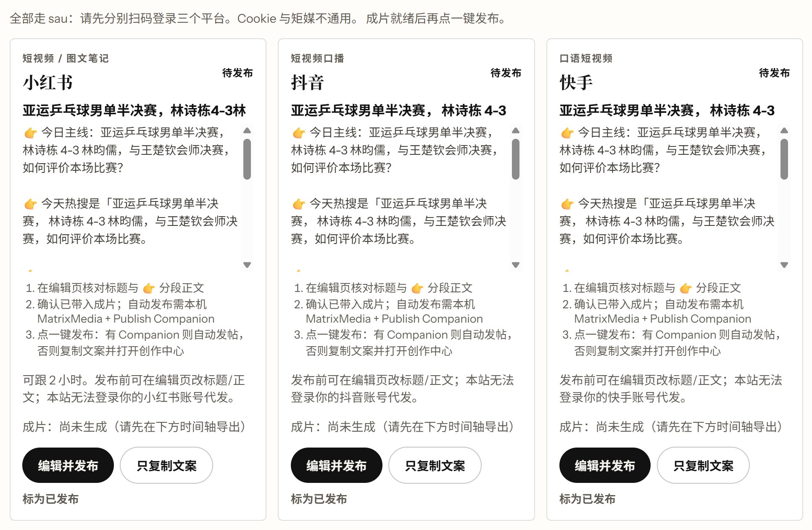
Task: Click 短视频口播 label on 抖音 card
Action: (x=317, y=58)
